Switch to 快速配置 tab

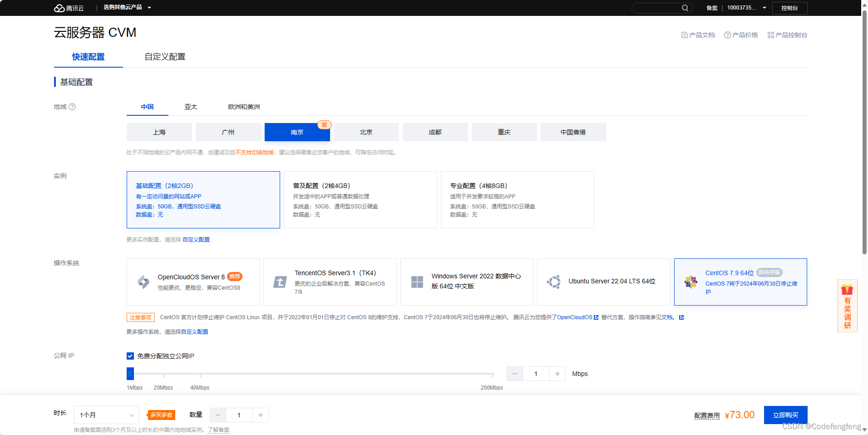pyautogui.click(x=89, y=57)
